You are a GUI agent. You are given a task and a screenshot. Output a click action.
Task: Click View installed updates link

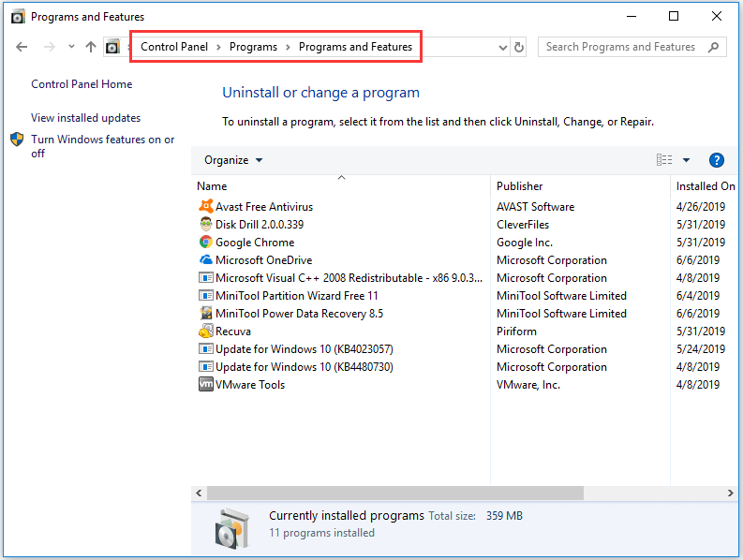pos(85,118)
